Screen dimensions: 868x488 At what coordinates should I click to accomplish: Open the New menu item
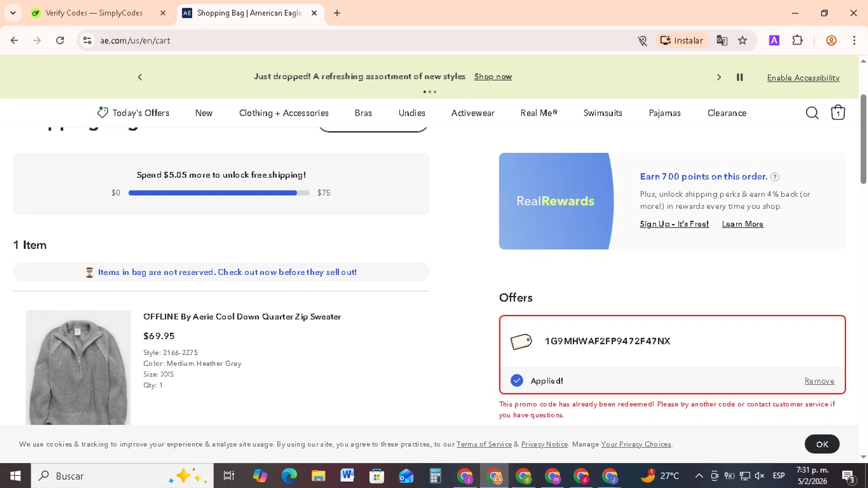pyautogui.click(x=204, y=113)
